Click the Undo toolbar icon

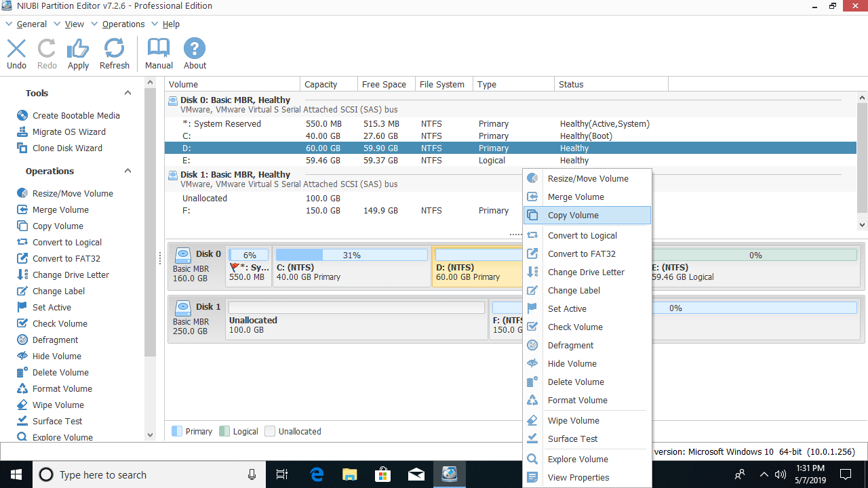pyautogui.click(x=16, y=49)
